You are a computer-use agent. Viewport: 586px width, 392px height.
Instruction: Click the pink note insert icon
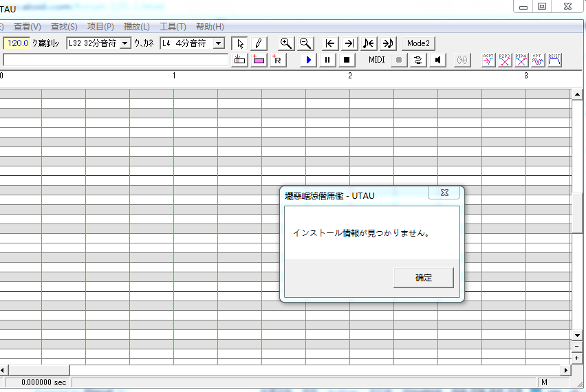click(259, 60)
